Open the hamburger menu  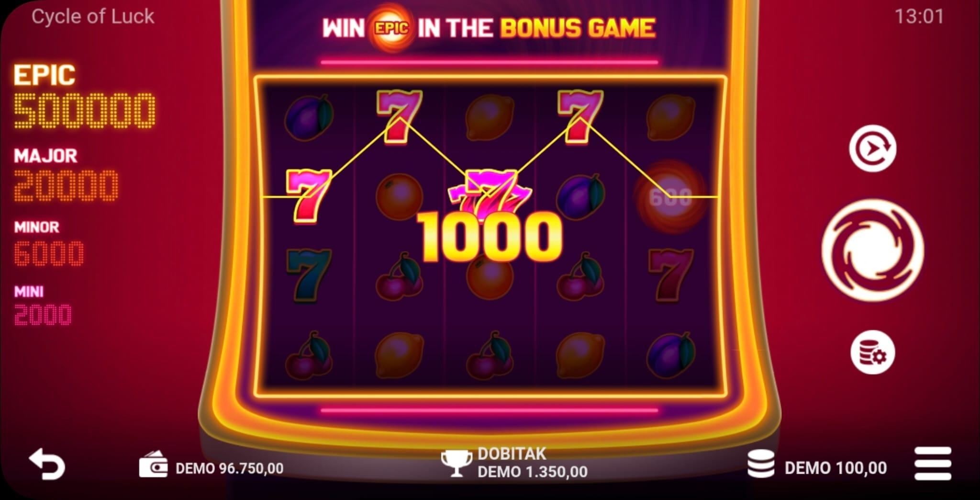933,464
